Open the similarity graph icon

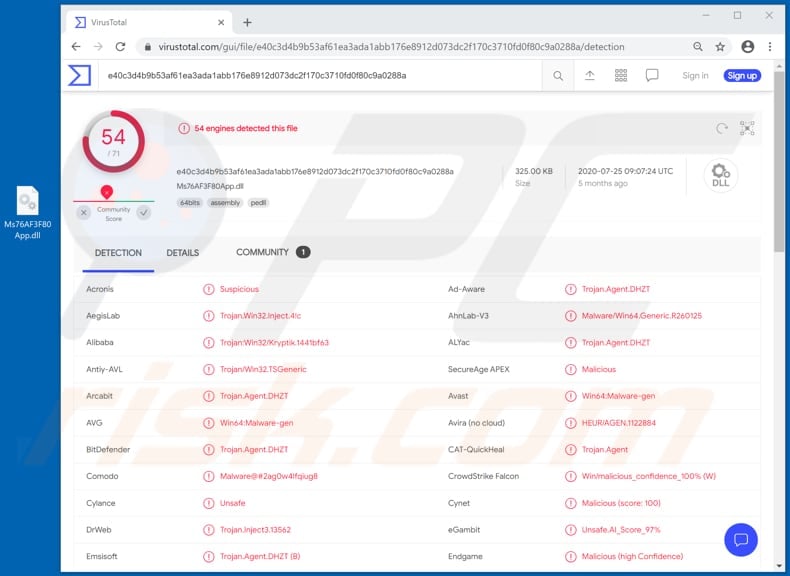click(x=747, y=129)
